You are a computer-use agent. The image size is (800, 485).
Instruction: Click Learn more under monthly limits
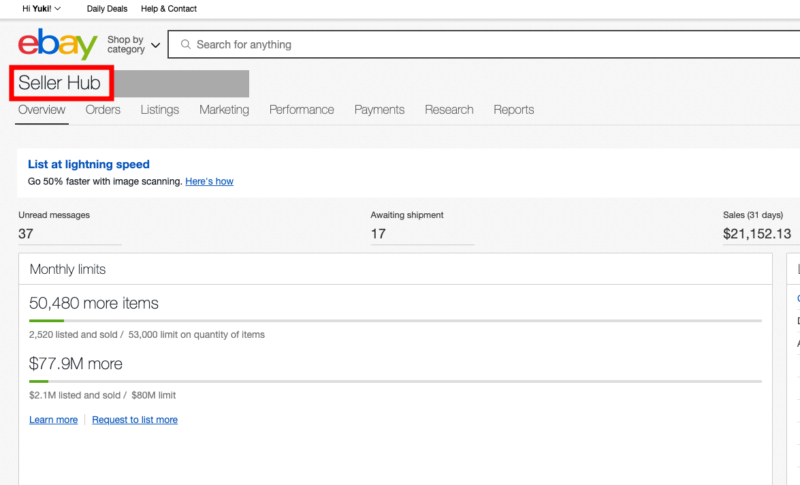pyautogui.click(x=53, y=420)
